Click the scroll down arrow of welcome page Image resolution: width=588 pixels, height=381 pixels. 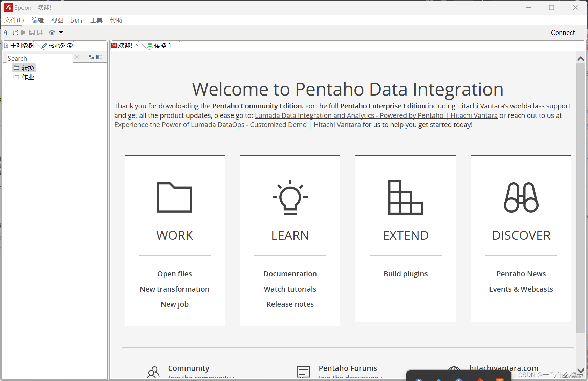581,371
